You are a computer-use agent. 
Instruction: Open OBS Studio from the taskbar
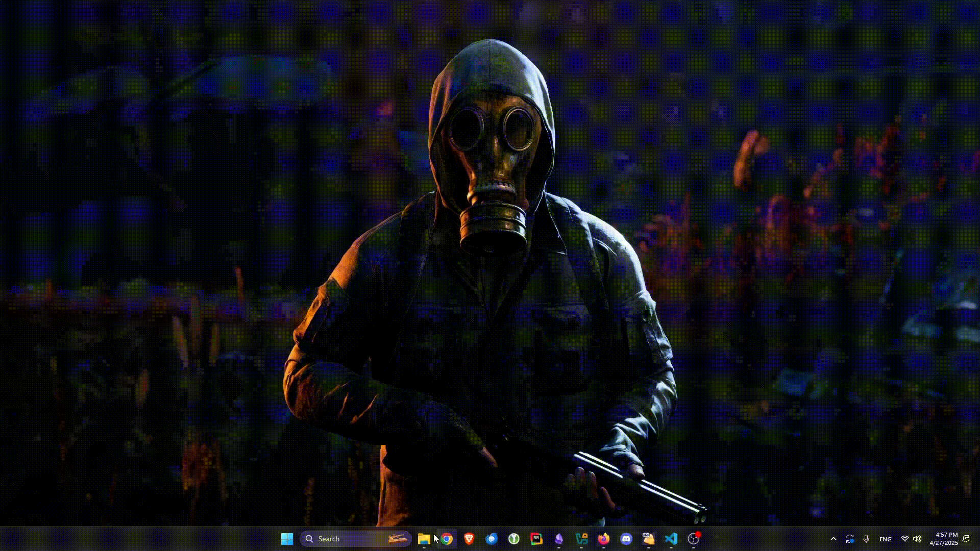pos(694,539)
